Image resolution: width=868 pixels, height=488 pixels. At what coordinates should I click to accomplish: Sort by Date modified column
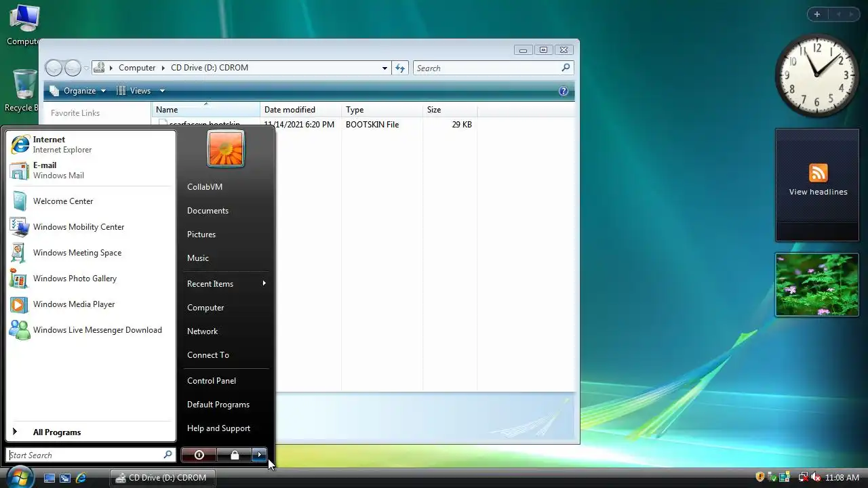(x=300, y=110)
